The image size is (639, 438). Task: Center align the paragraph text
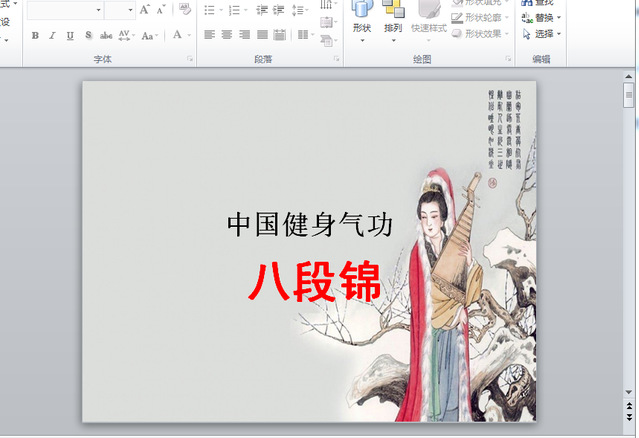click(227, 35)
